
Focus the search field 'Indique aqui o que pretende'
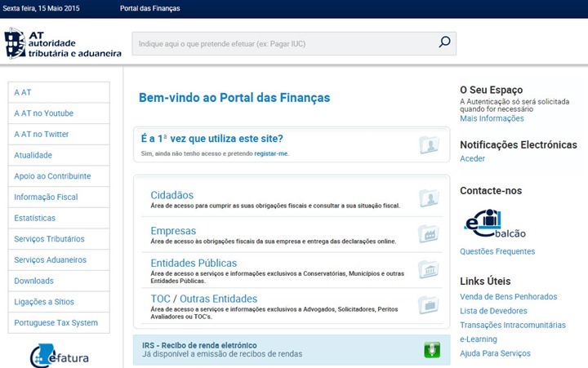pyautogui.click(x=294, y=43)
